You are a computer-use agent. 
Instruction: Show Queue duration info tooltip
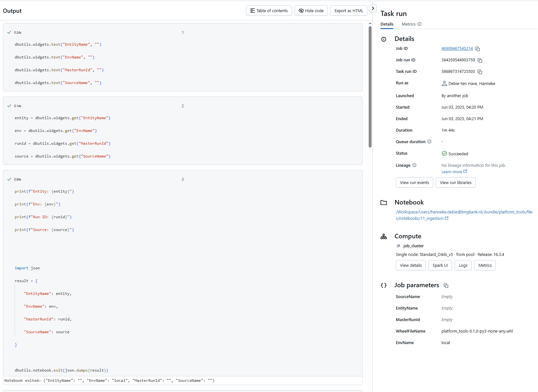429,142
